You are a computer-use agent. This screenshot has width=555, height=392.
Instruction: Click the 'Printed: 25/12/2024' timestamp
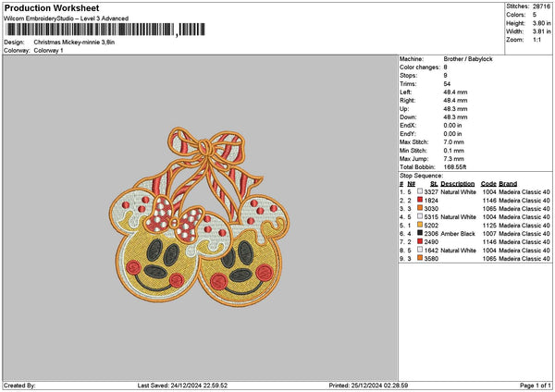[368, 386]
